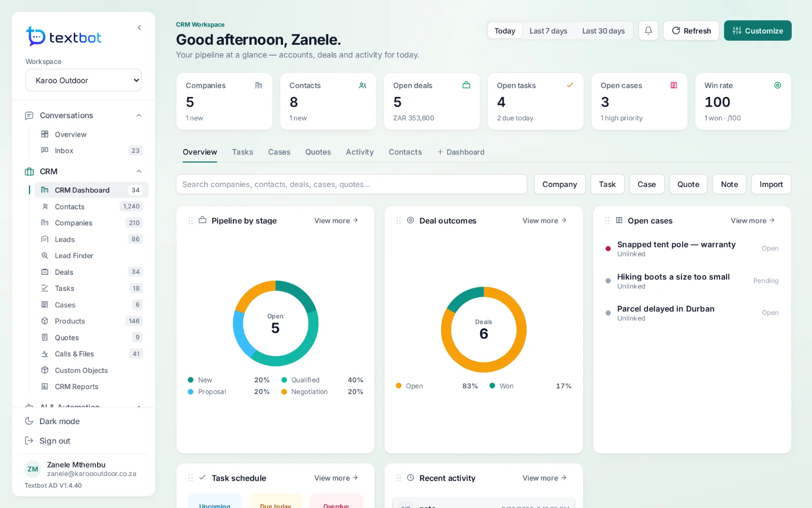Click the notifications bell icon
Screen dimensions: 812x508
click(x=648, y=30)
